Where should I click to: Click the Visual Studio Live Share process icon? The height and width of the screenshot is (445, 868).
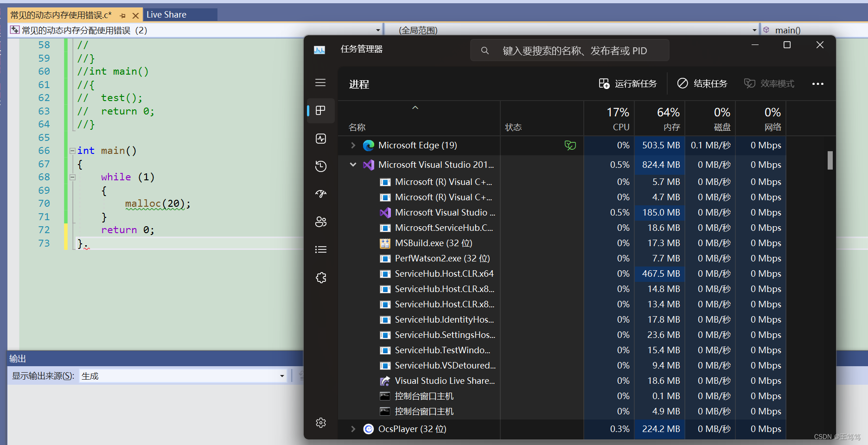[385, 381]
